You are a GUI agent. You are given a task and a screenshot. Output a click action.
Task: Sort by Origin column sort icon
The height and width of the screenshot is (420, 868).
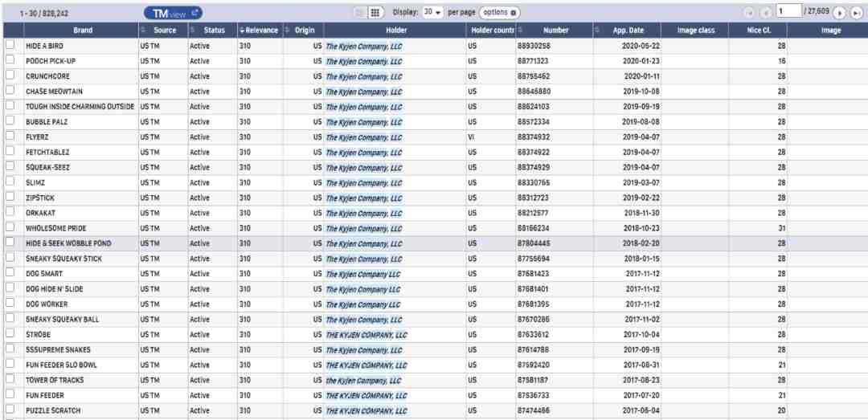pos(287,31)
